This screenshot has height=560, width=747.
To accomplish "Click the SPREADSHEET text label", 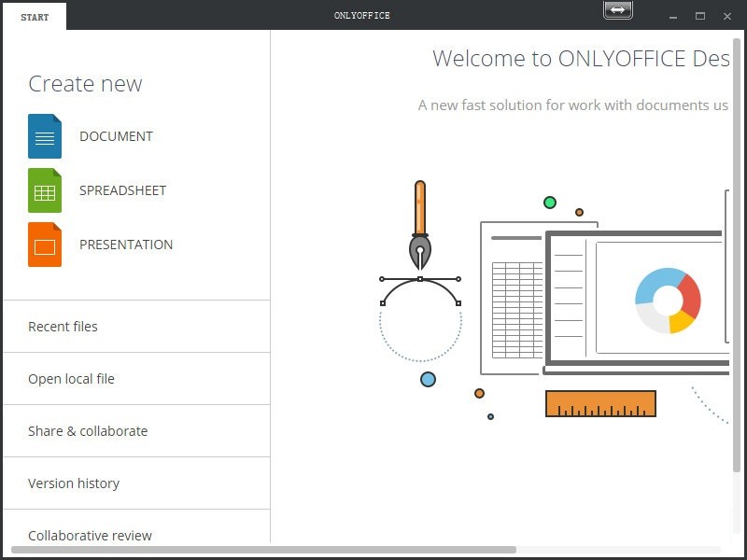I will click(122, 190).
